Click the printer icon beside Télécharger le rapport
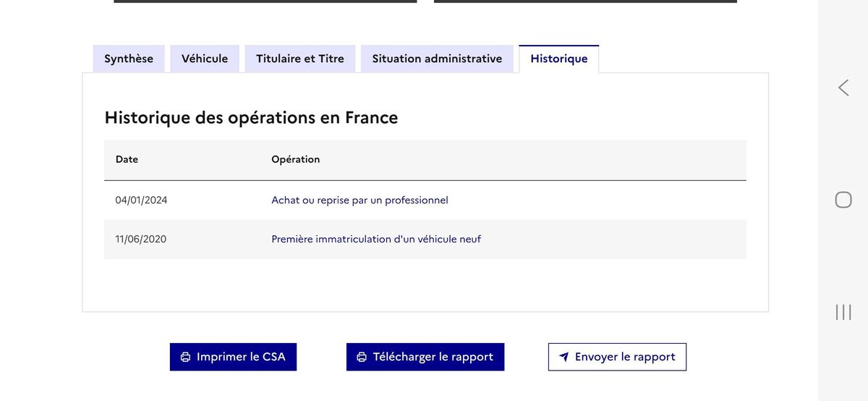This screenshot has height=401, width=868. (x=362, y=357)
